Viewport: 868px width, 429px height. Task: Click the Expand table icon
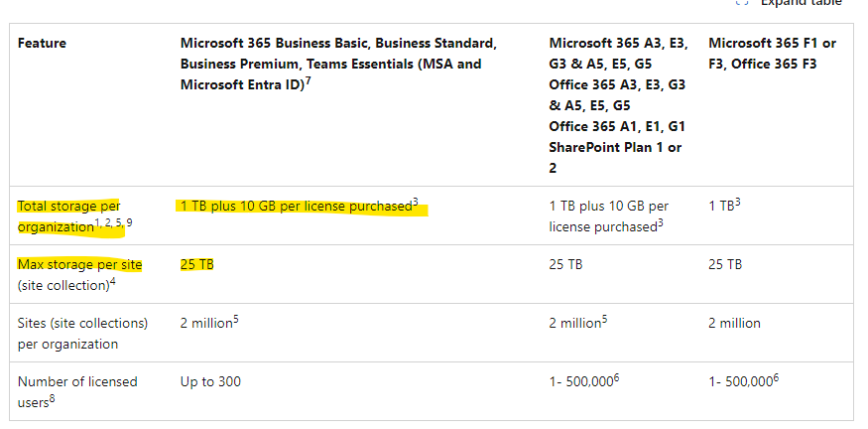[x=741, y=3]
